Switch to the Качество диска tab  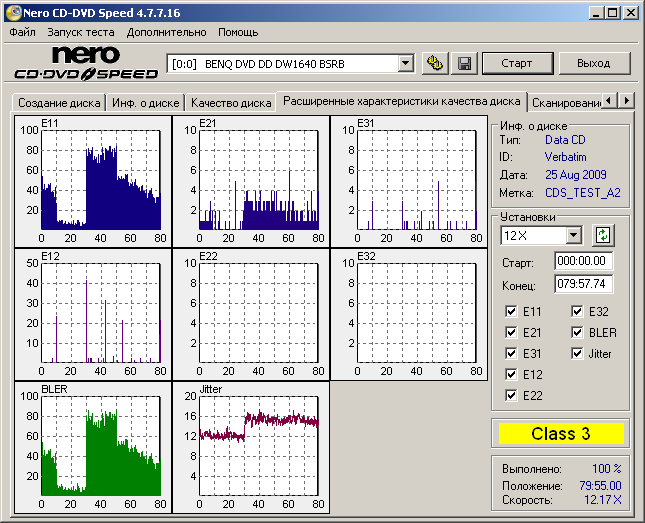point(231,102)
